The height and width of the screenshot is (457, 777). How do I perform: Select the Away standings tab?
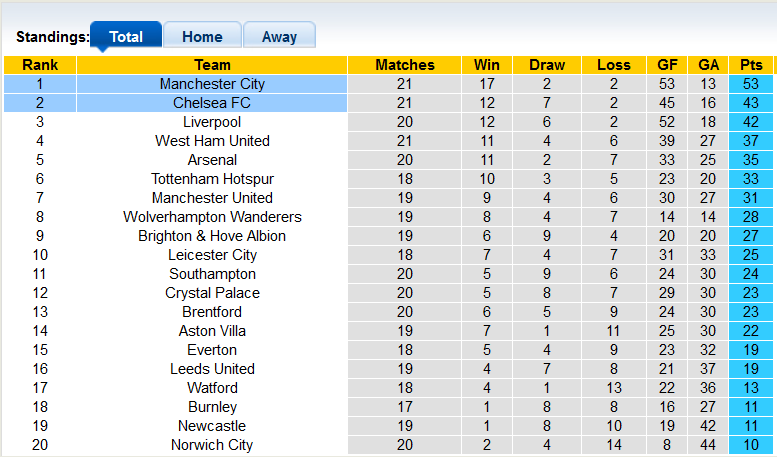click(279, 37)
